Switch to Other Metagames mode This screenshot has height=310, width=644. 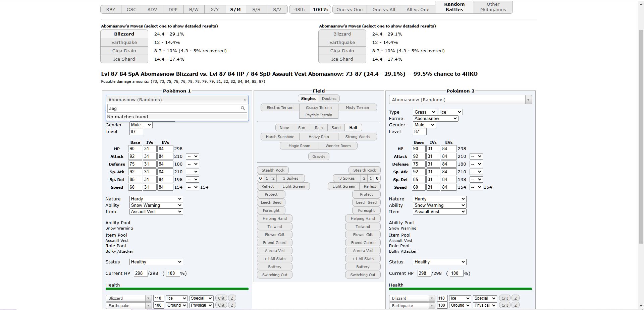(493, 7)
